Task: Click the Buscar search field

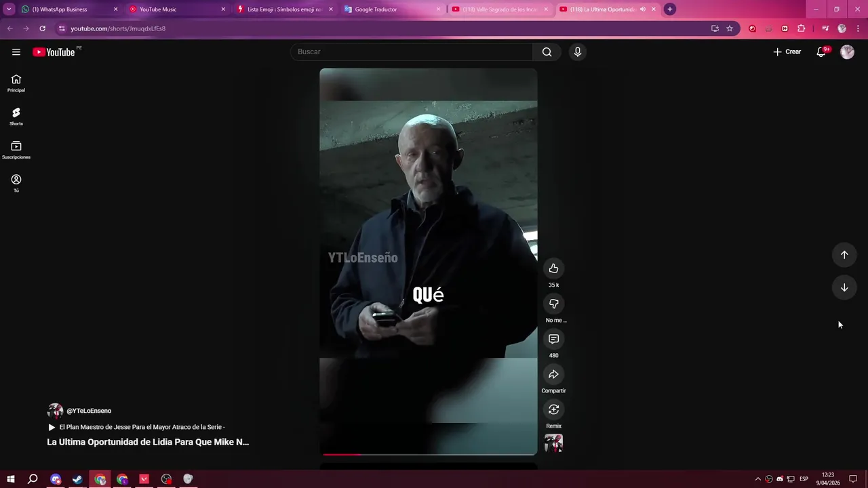Action: [x=412, y=52]
